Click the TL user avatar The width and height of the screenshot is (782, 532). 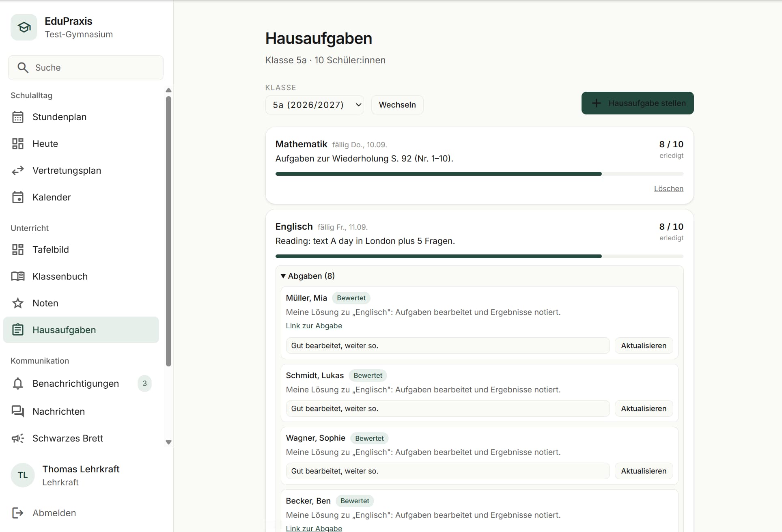pyautogui.click(x=23, y=475)
